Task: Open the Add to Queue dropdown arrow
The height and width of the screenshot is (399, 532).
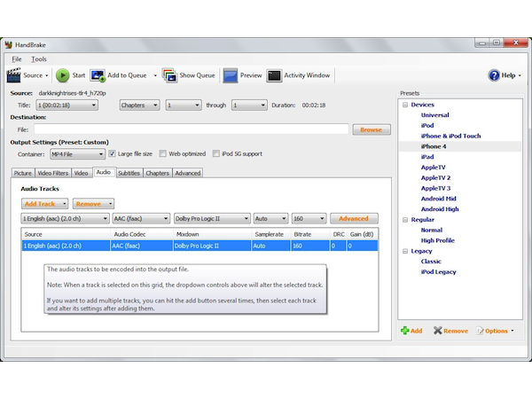Action: [155, 75]
